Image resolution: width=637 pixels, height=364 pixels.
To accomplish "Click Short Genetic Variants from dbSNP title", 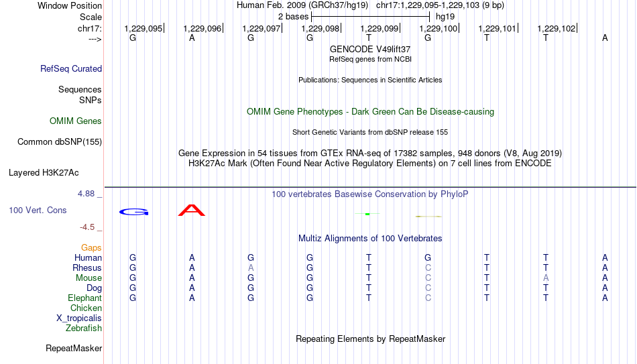I will (370, 133).
